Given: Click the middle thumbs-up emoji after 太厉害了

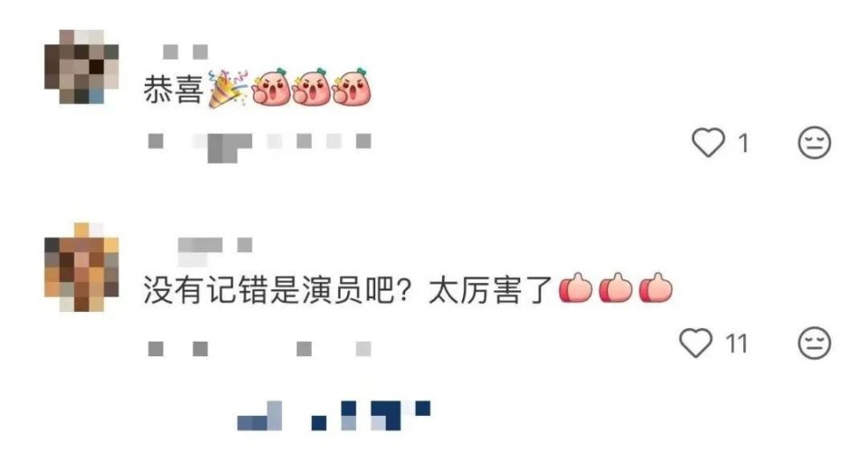Looking at the screenshot, I should [x=616, y=288].
